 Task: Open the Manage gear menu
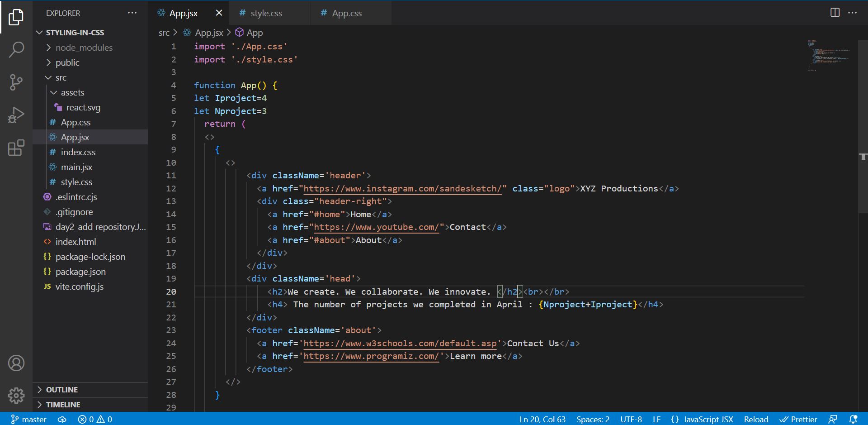pyautogui.click(x=16, y=395)
